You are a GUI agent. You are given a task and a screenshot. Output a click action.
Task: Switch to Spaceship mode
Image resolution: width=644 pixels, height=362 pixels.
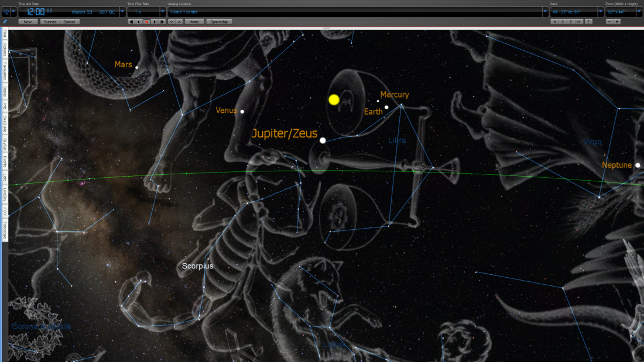point(219,22)
